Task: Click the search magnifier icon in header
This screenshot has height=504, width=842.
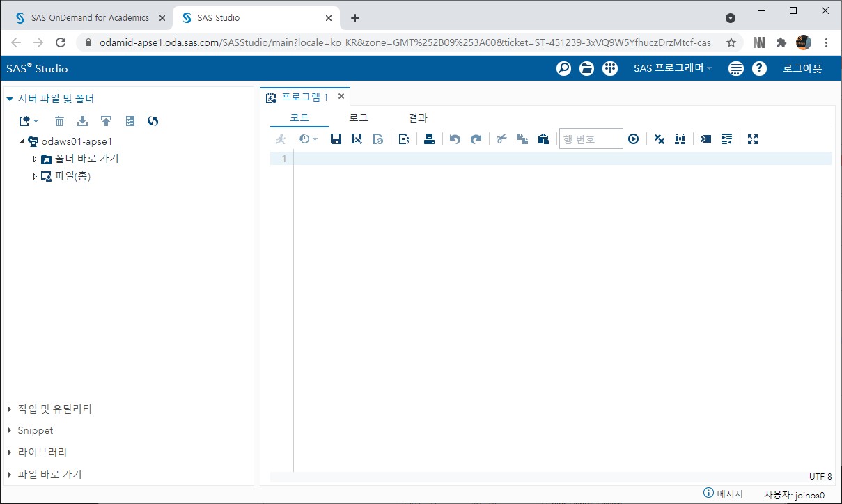Action: click(563, 68)
